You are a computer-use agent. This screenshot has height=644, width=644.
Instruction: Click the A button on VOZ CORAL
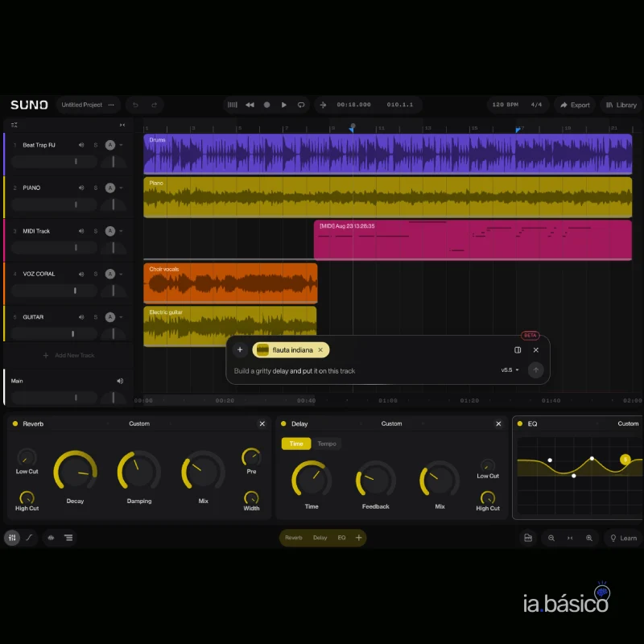coord(110,274)
